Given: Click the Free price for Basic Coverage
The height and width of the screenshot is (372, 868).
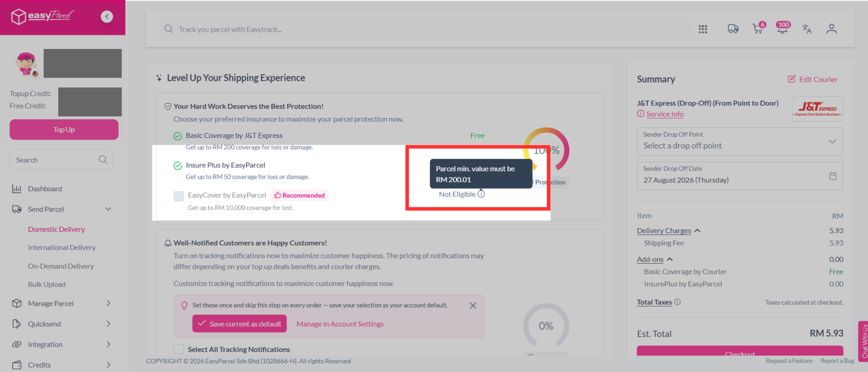Looking at the screenshot, I should [x=477, y=136].
